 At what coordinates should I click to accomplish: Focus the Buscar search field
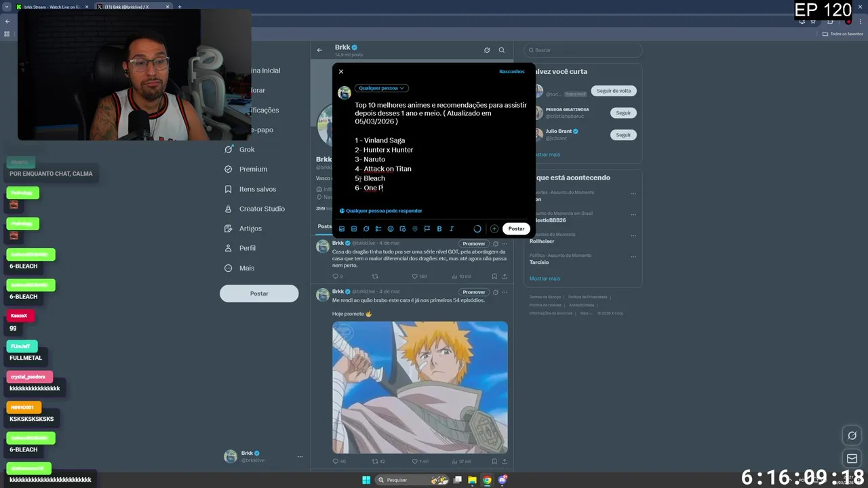click(583, 50)
